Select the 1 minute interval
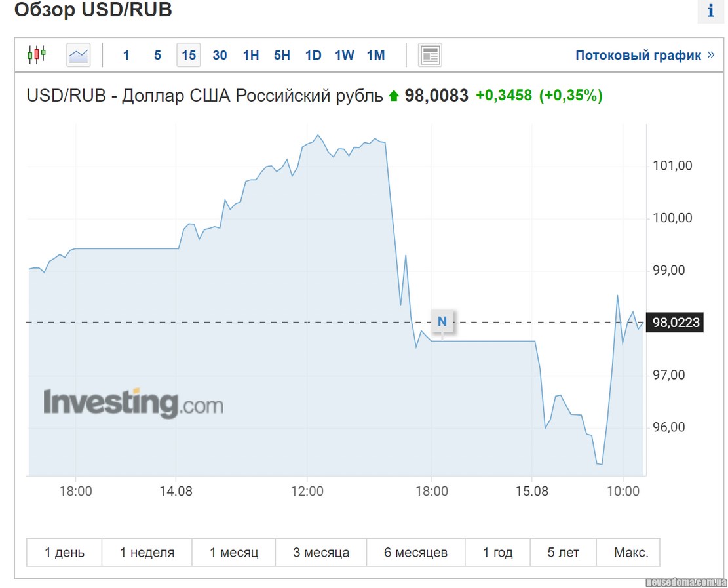 click(126, 56)
